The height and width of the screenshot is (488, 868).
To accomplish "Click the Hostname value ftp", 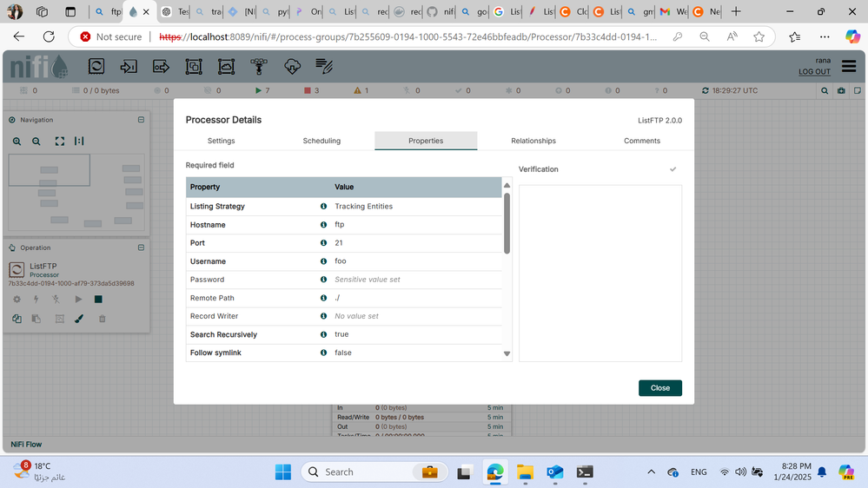I will (340, 225).
